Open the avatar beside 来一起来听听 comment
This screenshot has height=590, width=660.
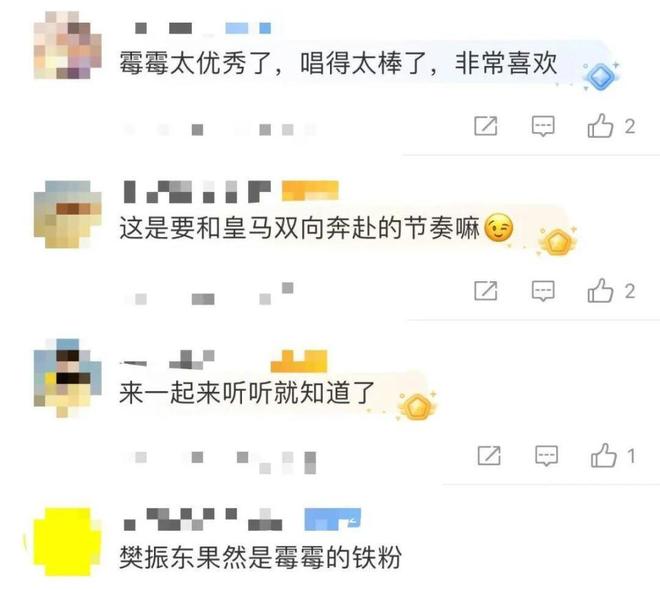point(67,377)
